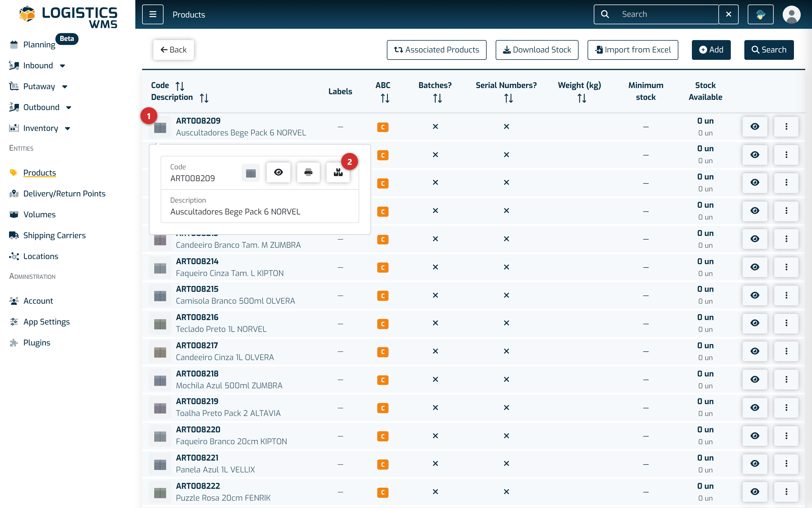This screenshot has width=812, height=508.
Task: Open more options for ART008215 row
Action: point(786,295)
